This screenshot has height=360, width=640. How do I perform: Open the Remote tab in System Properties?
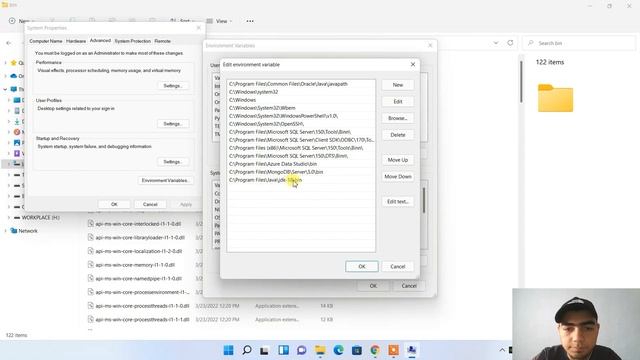(x=162, y=41)
